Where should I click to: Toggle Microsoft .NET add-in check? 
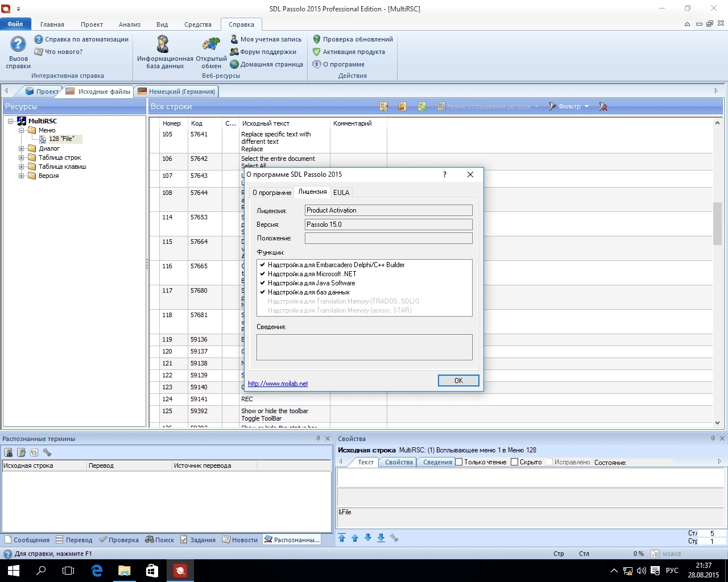[262, 274]
